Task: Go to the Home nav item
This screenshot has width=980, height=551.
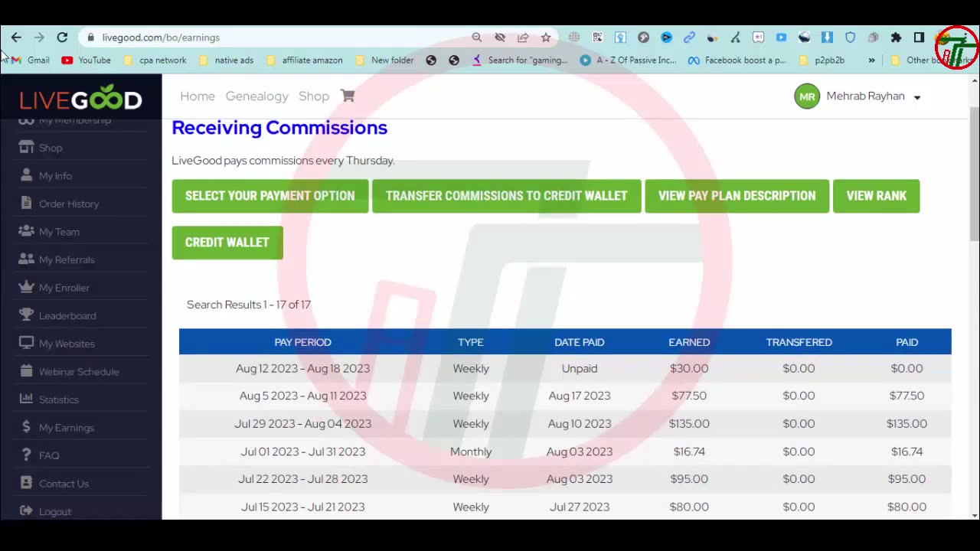Action: tap(198, 96)
